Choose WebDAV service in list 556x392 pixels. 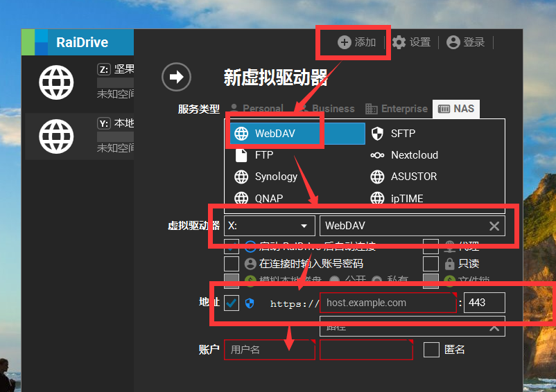pos(297,134)
